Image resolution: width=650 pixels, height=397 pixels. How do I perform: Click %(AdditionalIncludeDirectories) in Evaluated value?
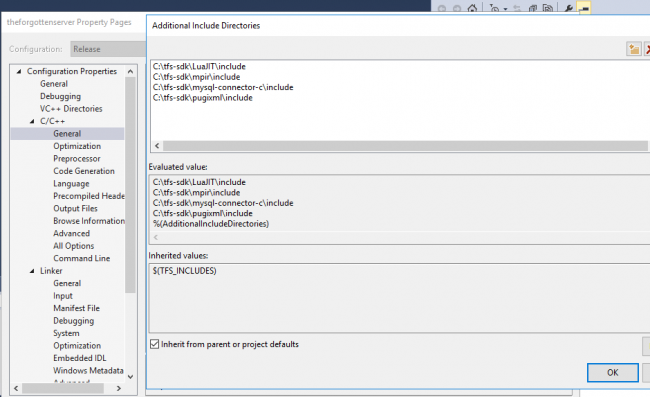tap(211, 223)
